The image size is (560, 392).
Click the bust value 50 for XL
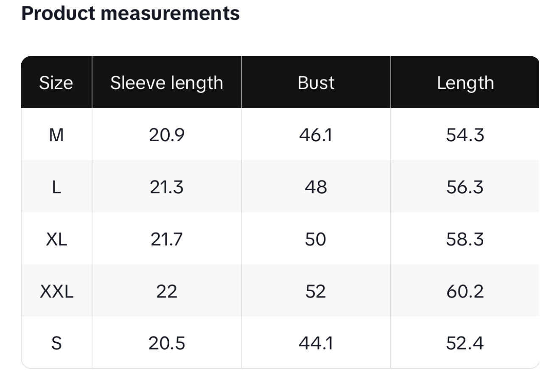pos(316,239)
